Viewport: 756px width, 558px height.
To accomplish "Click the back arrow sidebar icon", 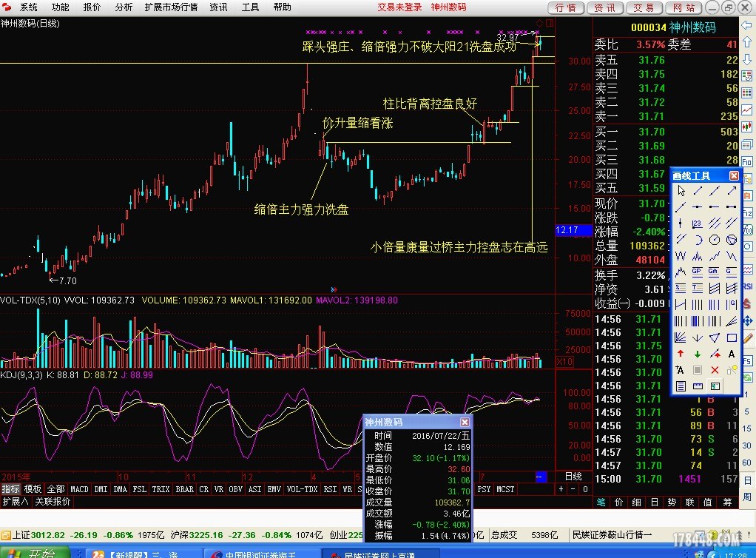I will pos(746,25).
